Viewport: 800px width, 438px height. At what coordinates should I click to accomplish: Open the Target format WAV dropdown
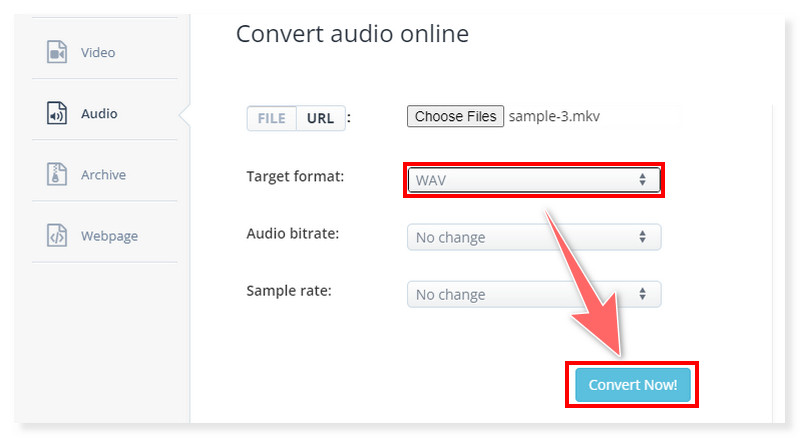pyautogui.click(x=533, y=180)
